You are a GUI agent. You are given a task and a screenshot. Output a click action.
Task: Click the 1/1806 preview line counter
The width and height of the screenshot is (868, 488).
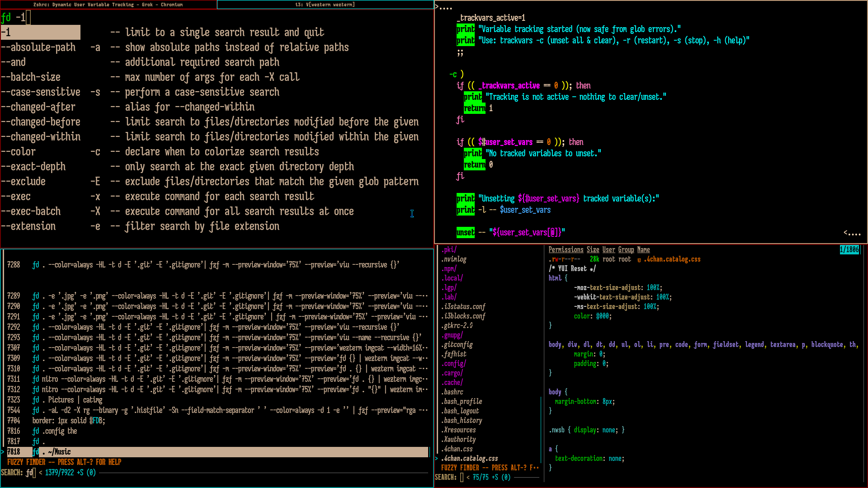click(x=849, y=250)
